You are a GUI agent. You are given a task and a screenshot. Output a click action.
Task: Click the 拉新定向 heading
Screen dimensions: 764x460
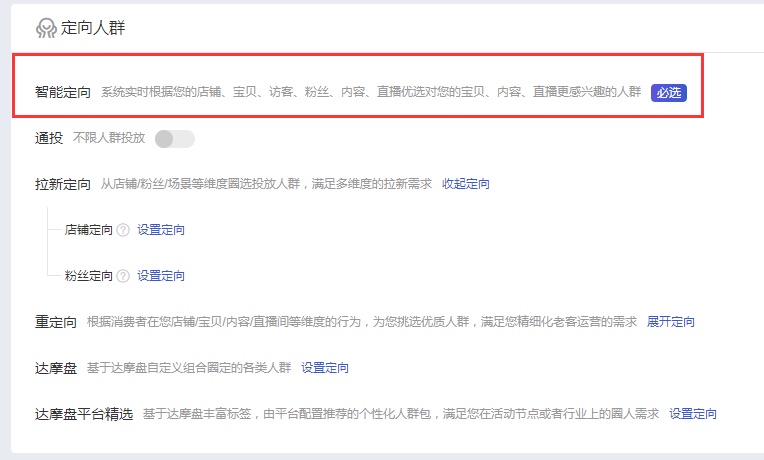[x=63, y=184]
